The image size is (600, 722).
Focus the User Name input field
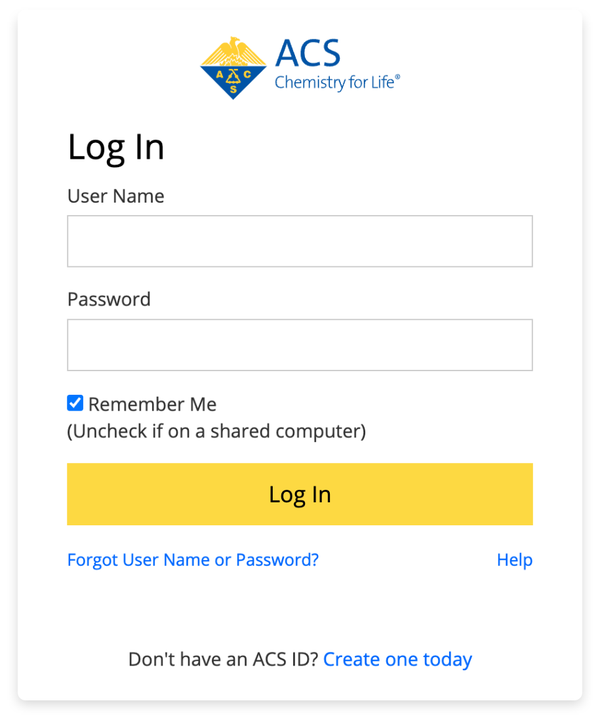click(300, 241)
